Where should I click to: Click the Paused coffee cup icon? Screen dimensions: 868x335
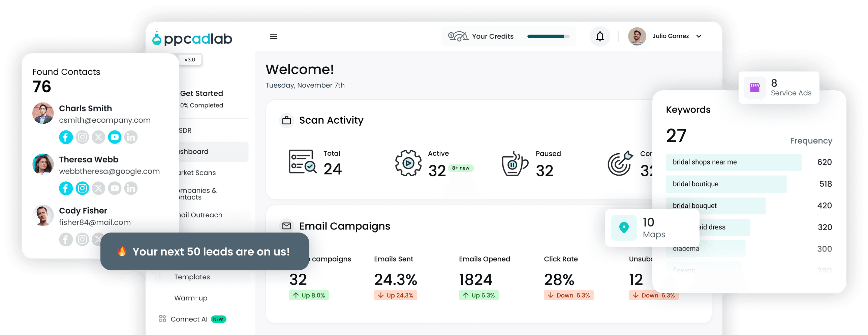[515, 163]
